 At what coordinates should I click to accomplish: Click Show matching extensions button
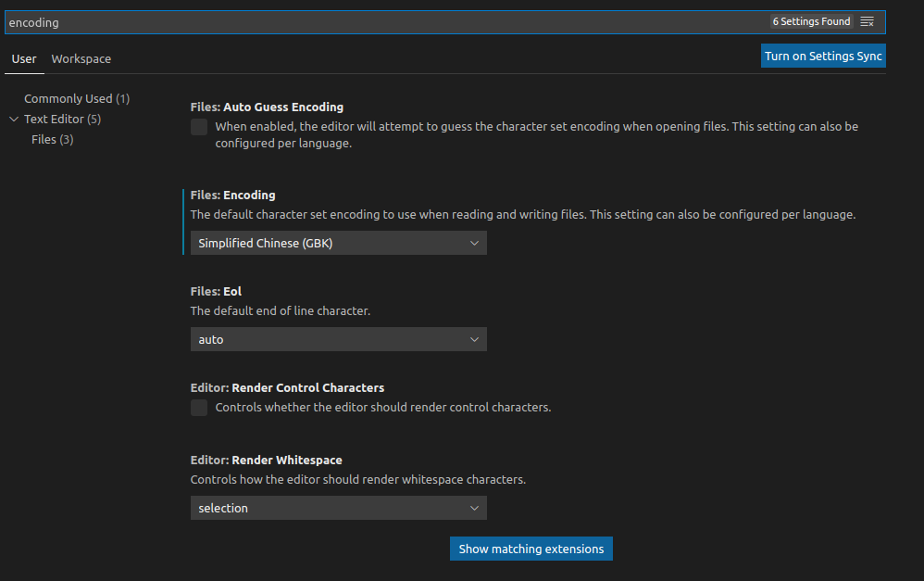tap(531, 549)
